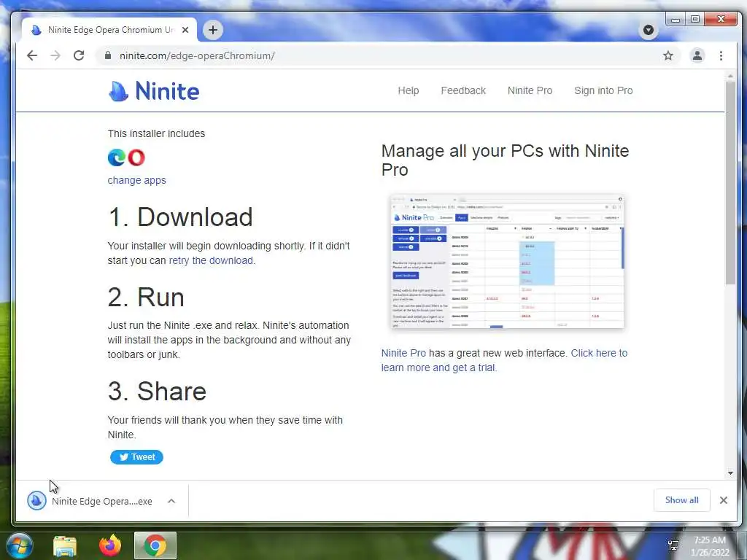
Task: Click 'Manage all your PCs' heading
Action: pyautogui.click(x=505, y=160)
